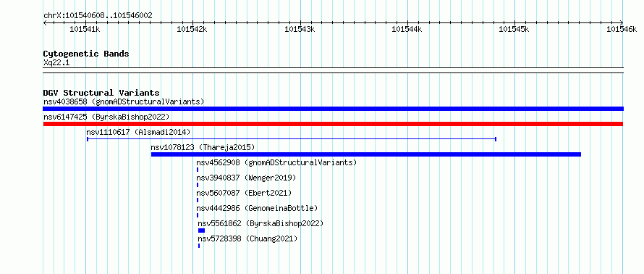Open variant nsv5728398 Chuang2021 label
Viewport: 644px width, 274px height.
pyautogui.click(x=247, y=238)
